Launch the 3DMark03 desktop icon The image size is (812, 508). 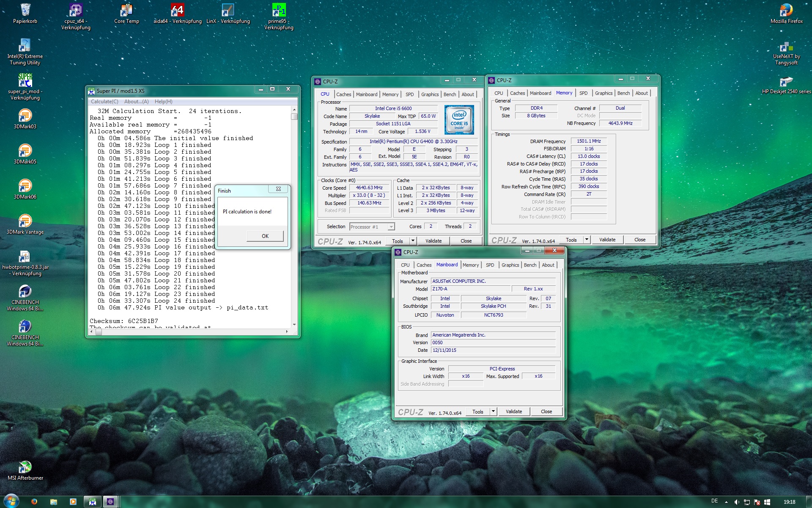pos(25,119)
